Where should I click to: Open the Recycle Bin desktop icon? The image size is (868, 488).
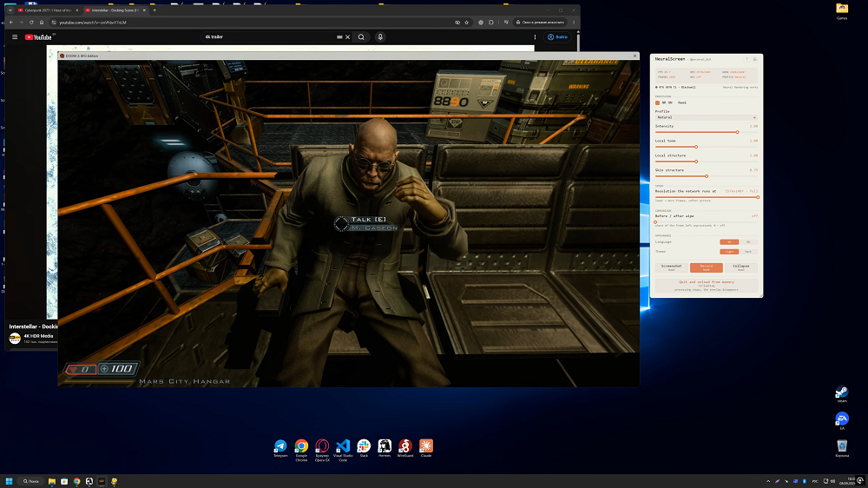click(x=842, y=448)
